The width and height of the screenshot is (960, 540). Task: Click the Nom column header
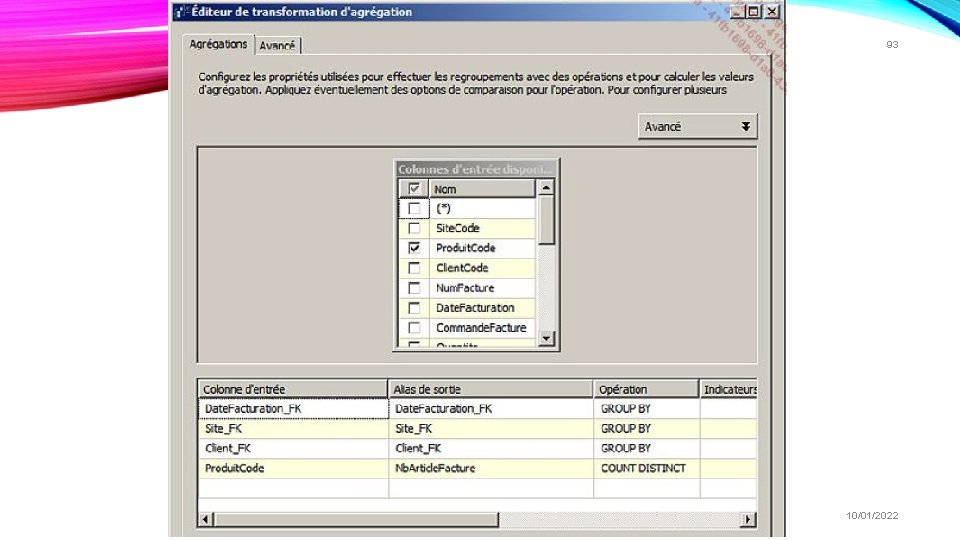(x=482, y=189)
